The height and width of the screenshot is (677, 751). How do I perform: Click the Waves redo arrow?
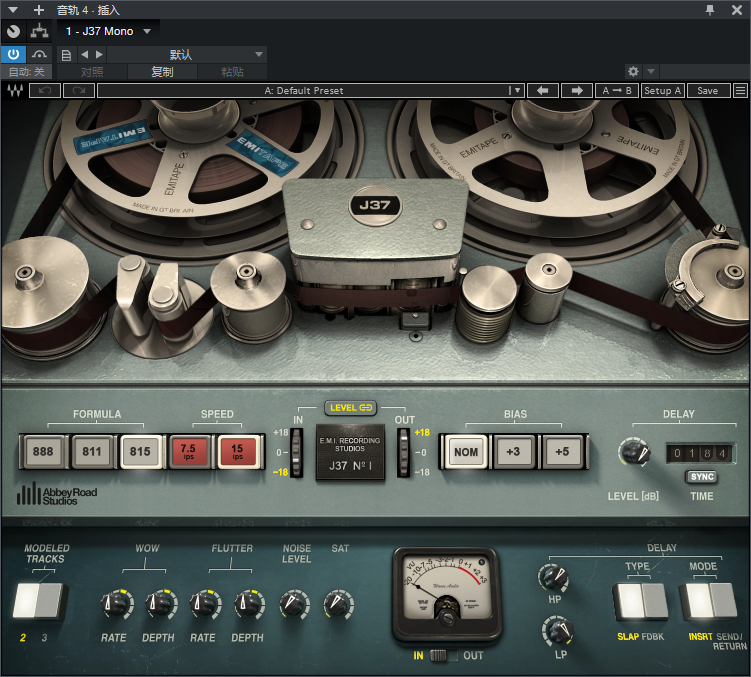pos(79,90)
